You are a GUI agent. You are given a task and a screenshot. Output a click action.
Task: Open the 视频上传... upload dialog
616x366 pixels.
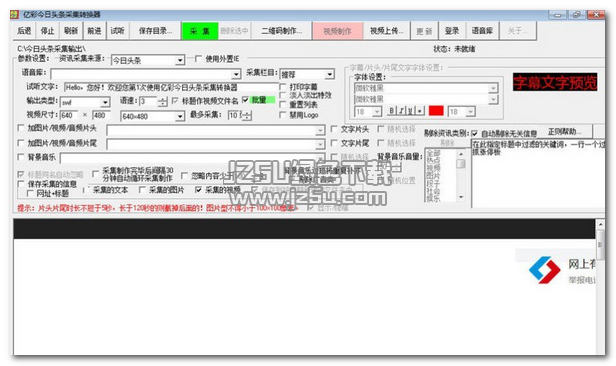point(387,31)
